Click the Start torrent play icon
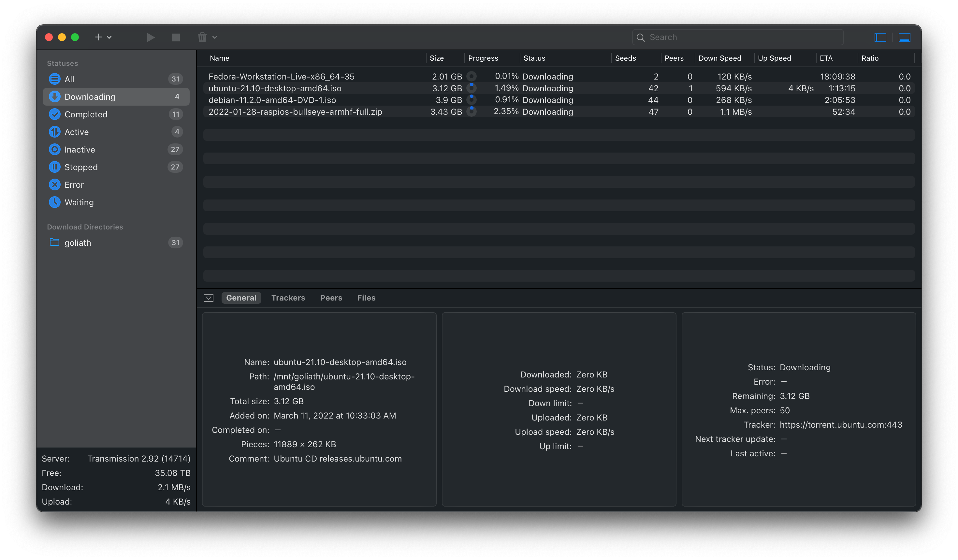Screen dimensions: 958x560 coord(151,37)
